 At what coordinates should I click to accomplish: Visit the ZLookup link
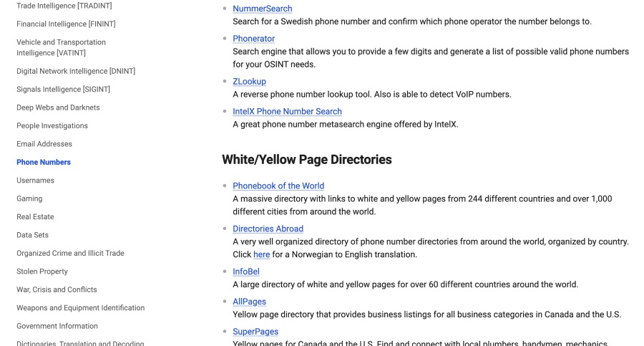point(249,82)
